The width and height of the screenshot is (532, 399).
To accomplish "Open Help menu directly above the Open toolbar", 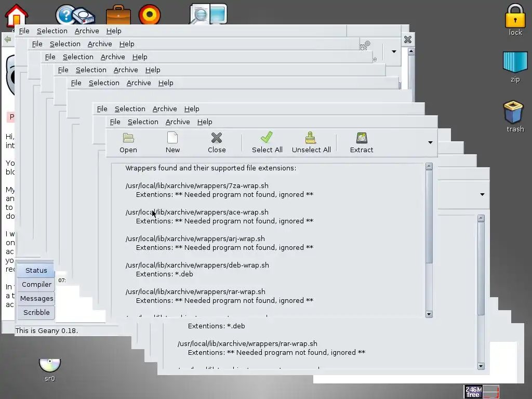I will pos(205,122).
